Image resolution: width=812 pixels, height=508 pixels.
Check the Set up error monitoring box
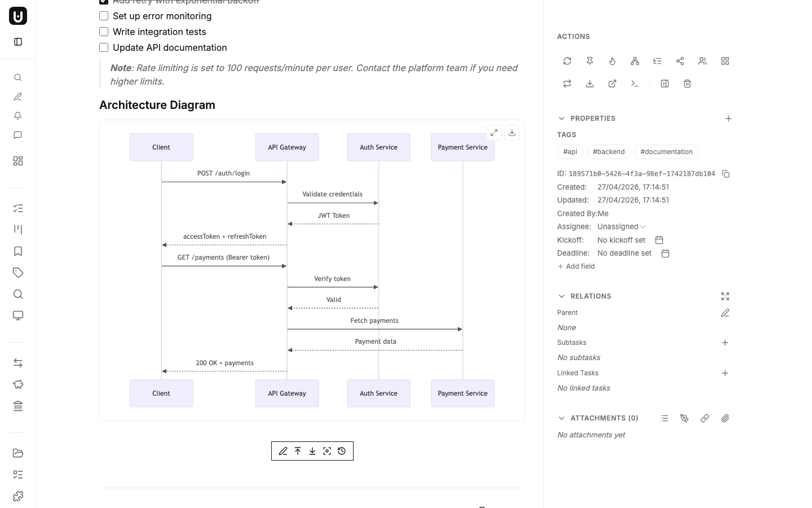point(104,16)
